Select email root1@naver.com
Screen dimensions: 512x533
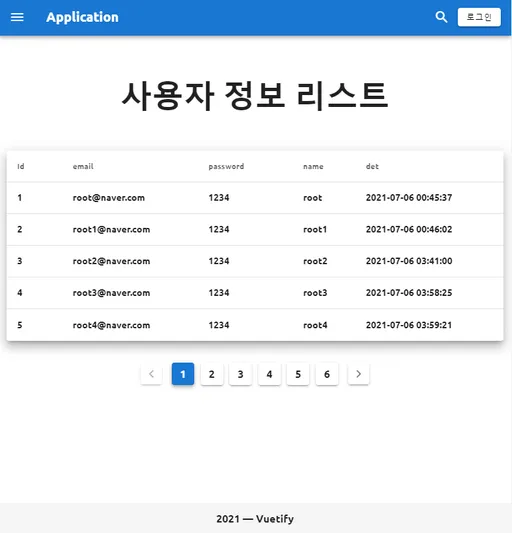coord(111,229)
